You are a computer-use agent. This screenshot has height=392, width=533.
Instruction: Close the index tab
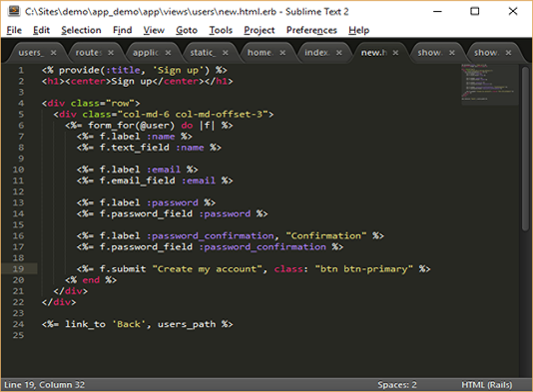339,53
